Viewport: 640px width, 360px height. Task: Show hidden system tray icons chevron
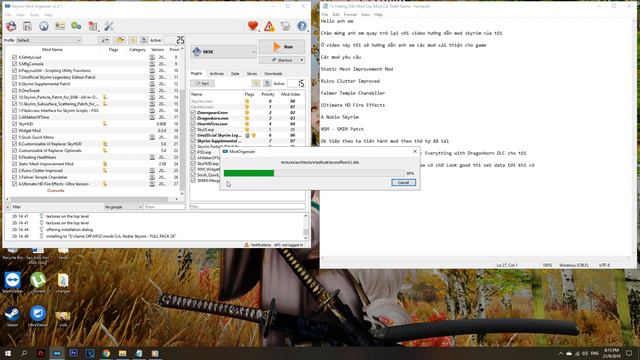(x=560, y=353)
